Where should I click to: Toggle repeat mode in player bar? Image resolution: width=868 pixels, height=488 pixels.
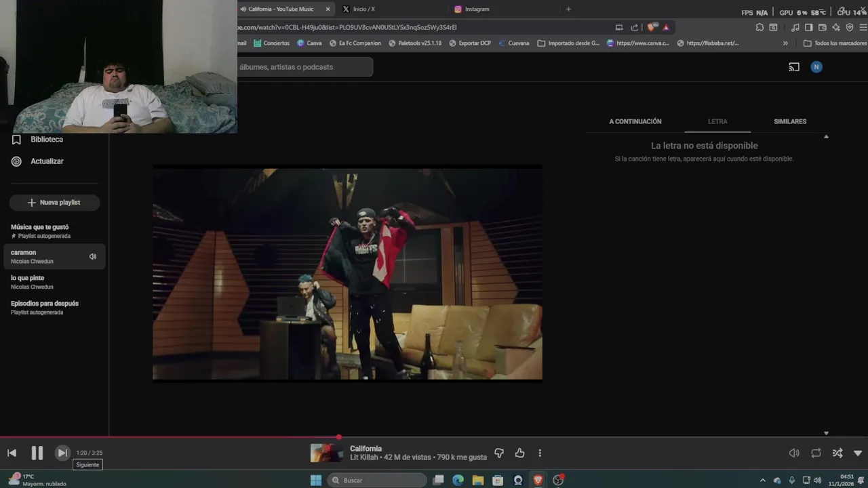816,453
